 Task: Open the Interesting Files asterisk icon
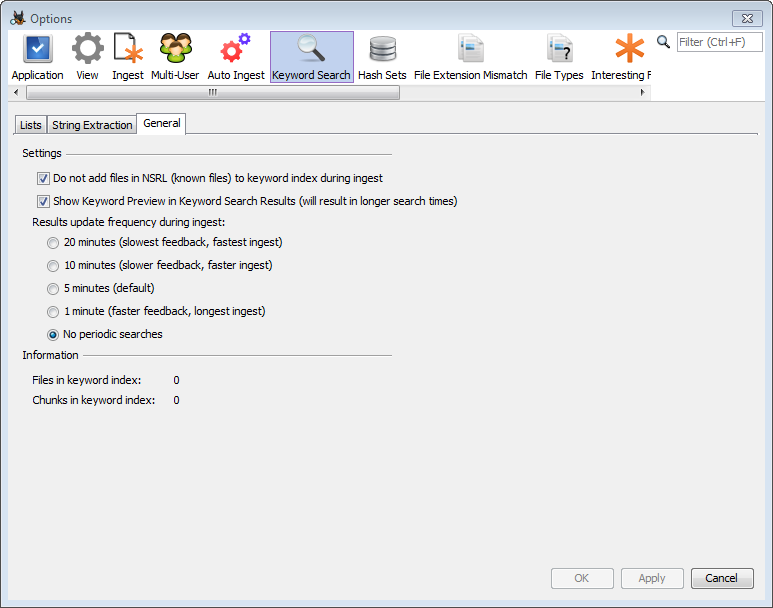pos(628,50)
